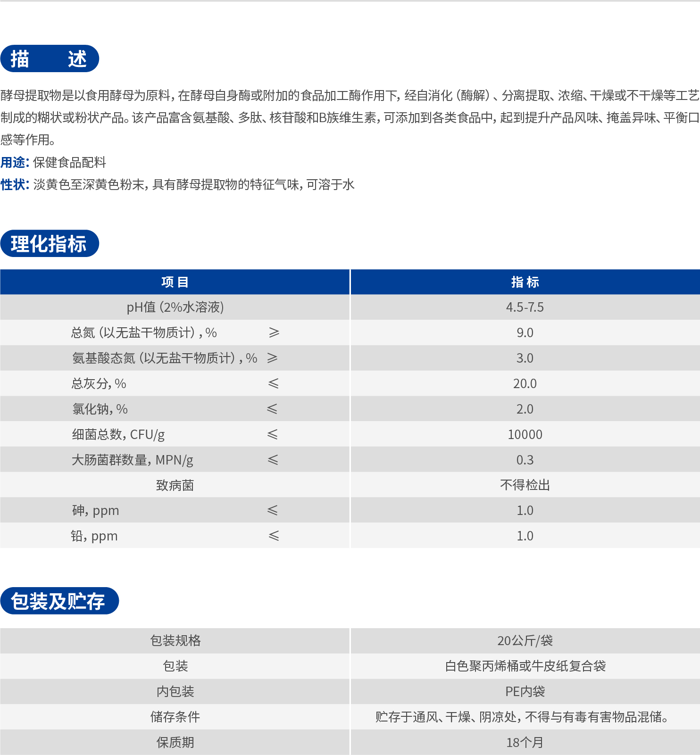Click the 指标 table header
This screenshot has width=700, height=755.
[525, 282]
